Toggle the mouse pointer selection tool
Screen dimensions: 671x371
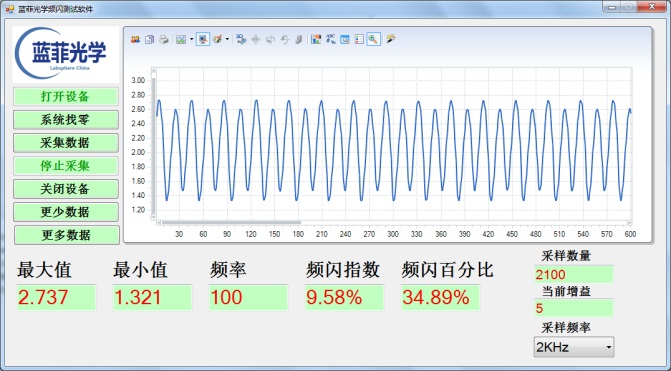click(203, 39)
